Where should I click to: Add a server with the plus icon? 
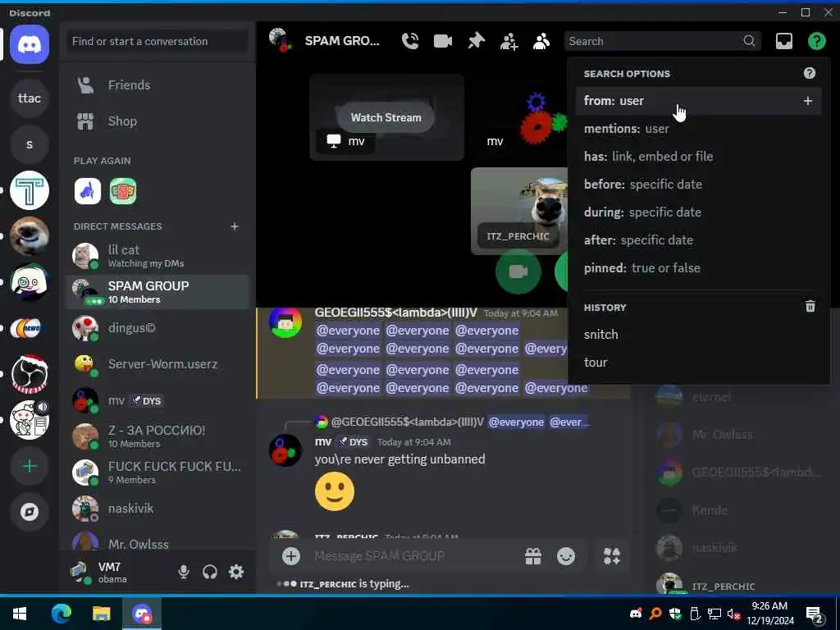pyautogui.click(x=30, y=466)
